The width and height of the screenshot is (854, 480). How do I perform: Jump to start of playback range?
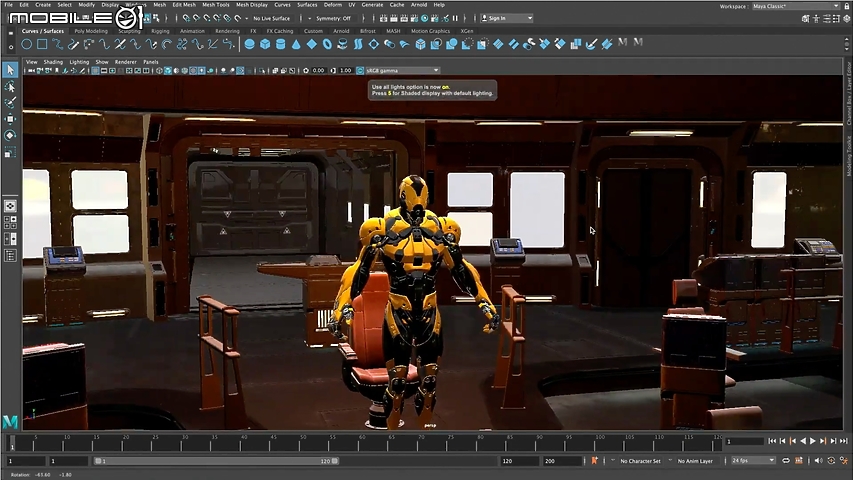point(772,441)
